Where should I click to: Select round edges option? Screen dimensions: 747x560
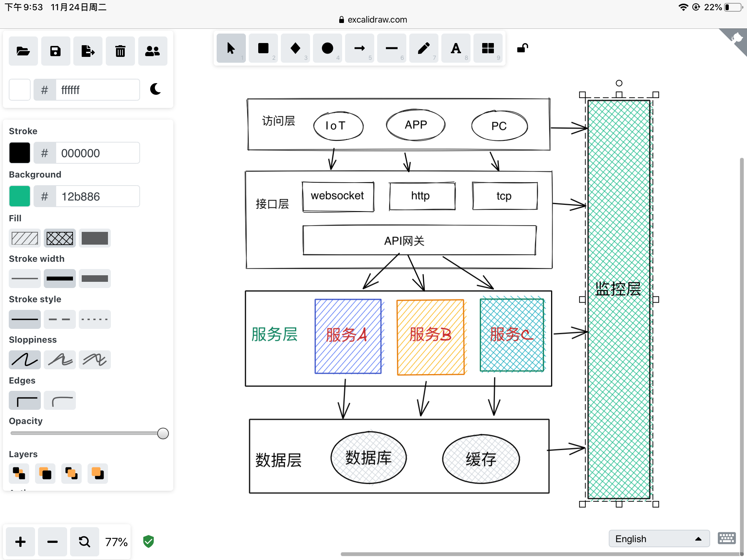pos(60,400)
